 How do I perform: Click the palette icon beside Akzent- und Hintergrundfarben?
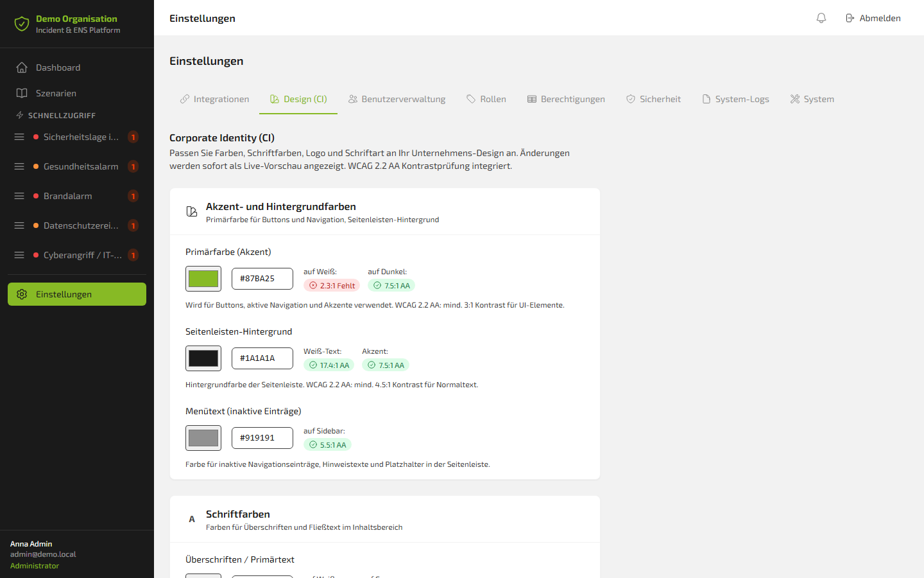pyautogui.click(x=191, y=211)
